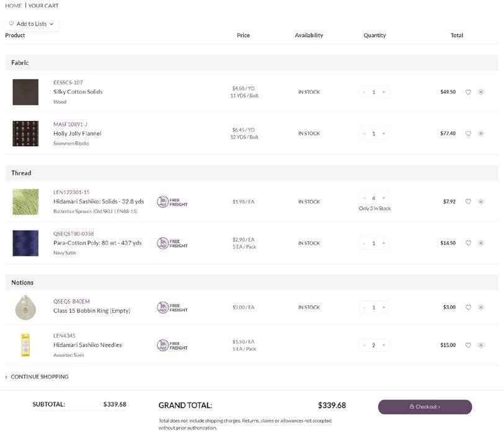Open product link EESSCS-107
This screenshot has height=438, width=504.
(68, 82)
